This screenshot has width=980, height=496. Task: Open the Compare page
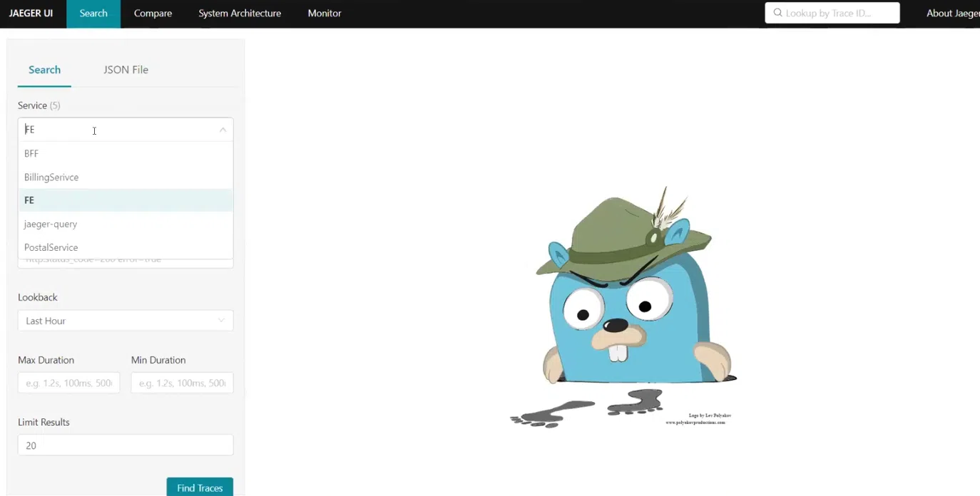tap(153, 14)
